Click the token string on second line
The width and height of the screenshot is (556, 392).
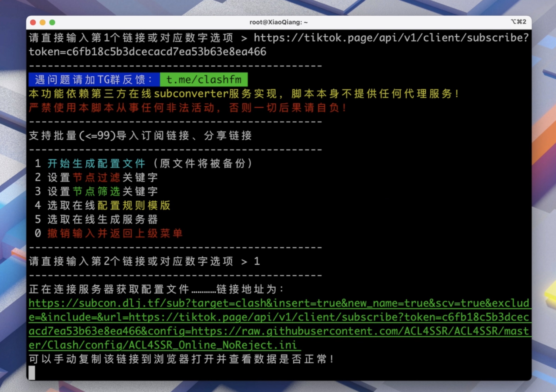pos(147,52)
